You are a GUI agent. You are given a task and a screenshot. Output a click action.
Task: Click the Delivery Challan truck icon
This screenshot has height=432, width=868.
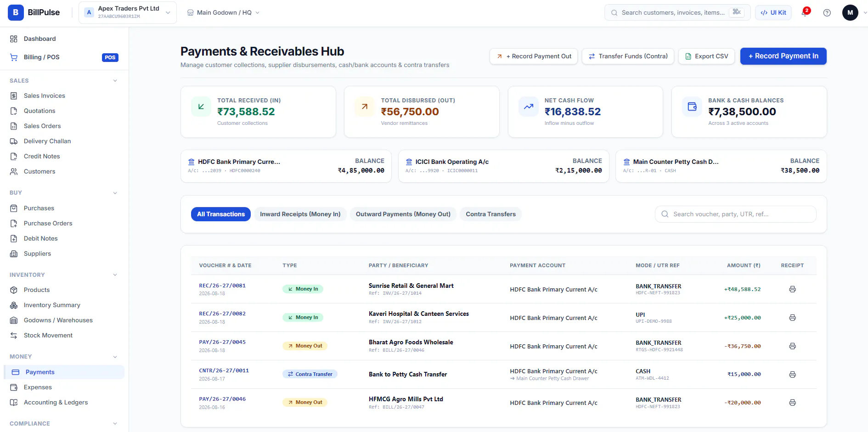pyautogui.click(x=14, y=141)
